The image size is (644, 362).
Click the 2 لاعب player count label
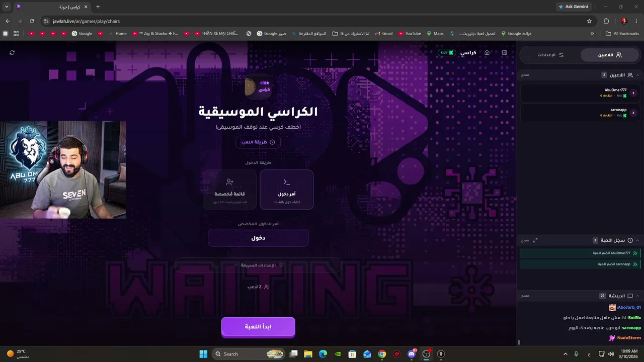[x=258, y=287]
